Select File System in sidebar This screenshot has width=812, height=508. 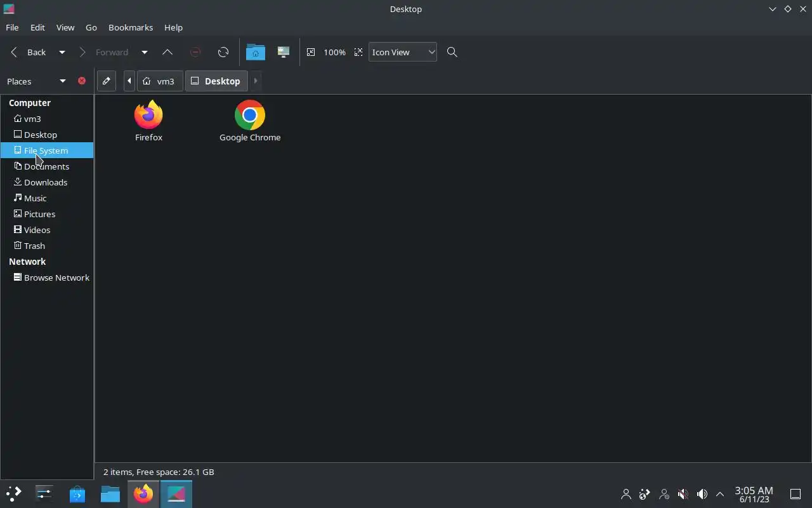pos(47,150)
